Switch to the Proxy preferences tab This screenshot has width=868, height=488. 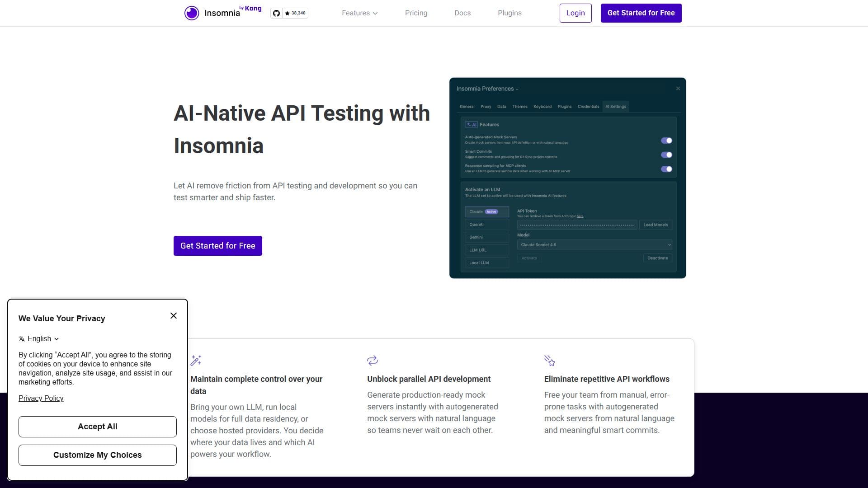(486, 107)
